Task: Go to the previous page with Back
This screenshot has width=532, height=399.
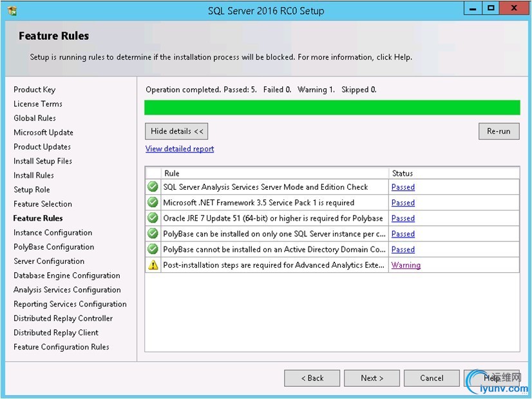Action: 312,378
